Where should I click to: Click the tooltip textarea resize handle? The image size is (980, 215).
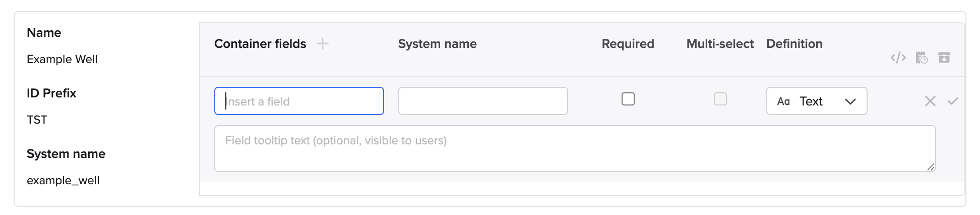click(931, 167)
